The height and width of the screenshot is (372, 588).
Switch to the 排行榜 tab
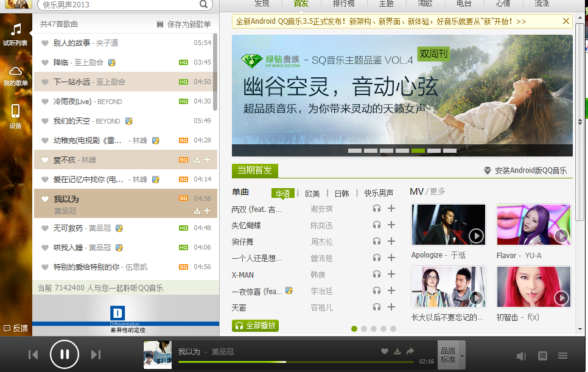coord(343,4)
